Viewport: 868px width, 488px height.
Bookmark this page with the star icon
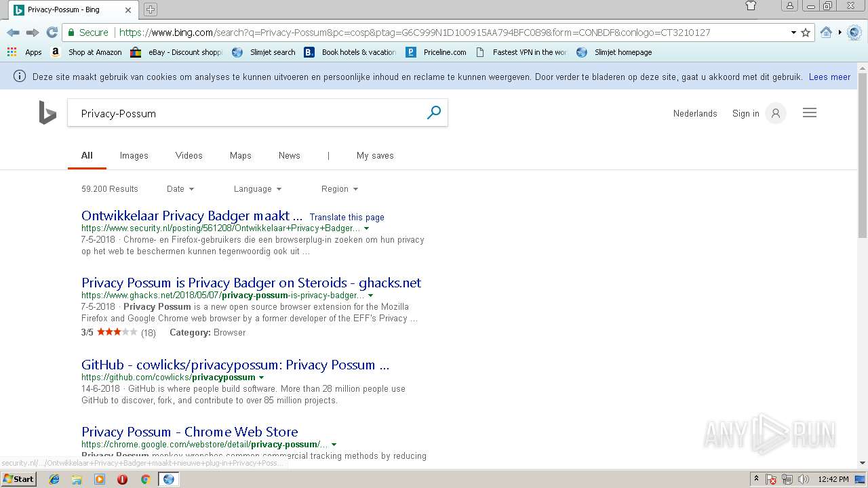coord(806,33)
